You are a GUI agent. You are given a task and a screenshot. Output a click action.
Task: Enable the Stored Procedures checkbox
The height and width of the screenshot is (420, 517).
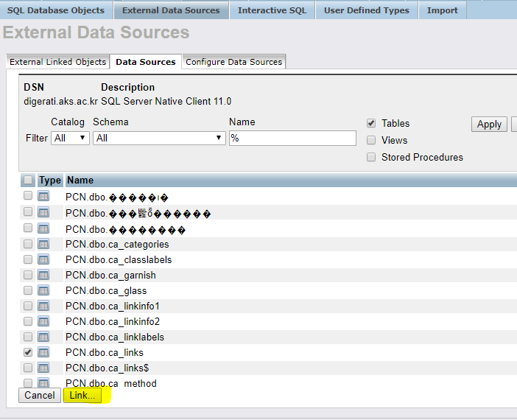tap(371, 157)
